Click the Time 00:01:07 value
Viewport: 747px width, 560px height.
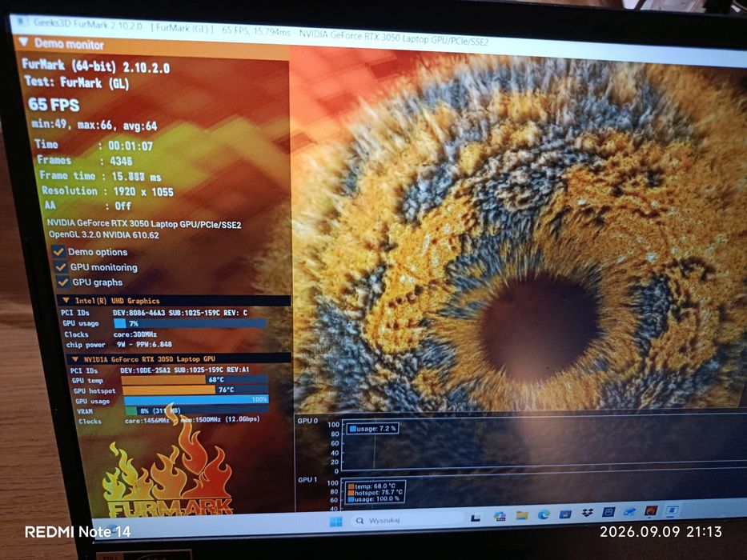(130, 146)
